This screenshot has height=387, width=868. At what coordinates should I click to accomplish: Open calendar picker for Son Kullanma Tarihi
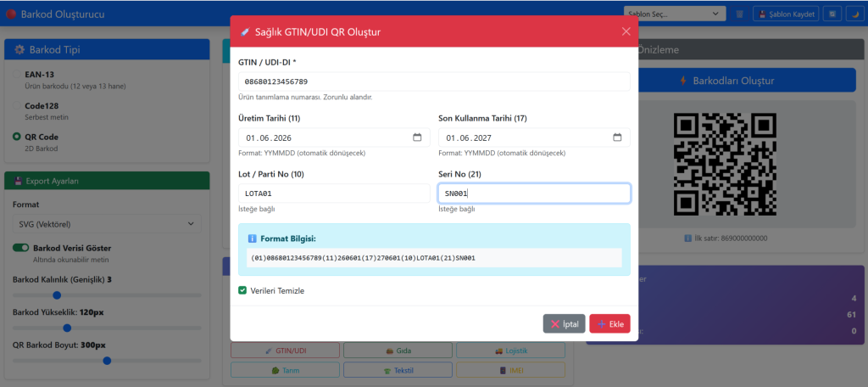(617, 137)
